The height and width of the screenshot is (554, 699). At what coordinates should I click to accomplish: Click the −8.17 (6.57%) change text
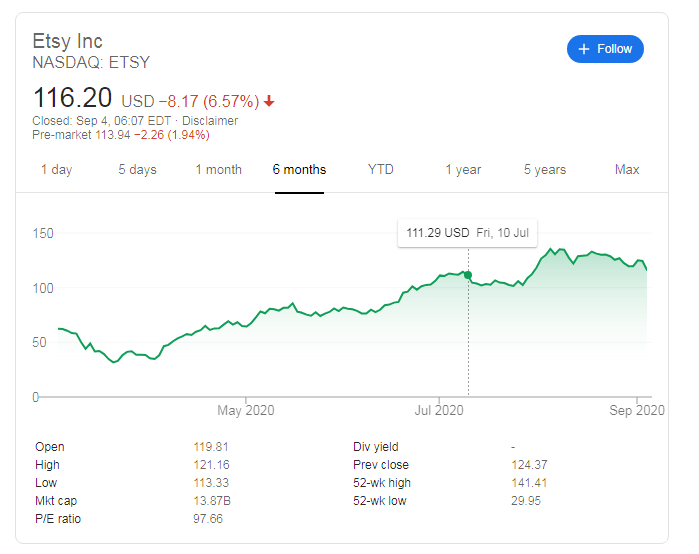pos(209,102)
